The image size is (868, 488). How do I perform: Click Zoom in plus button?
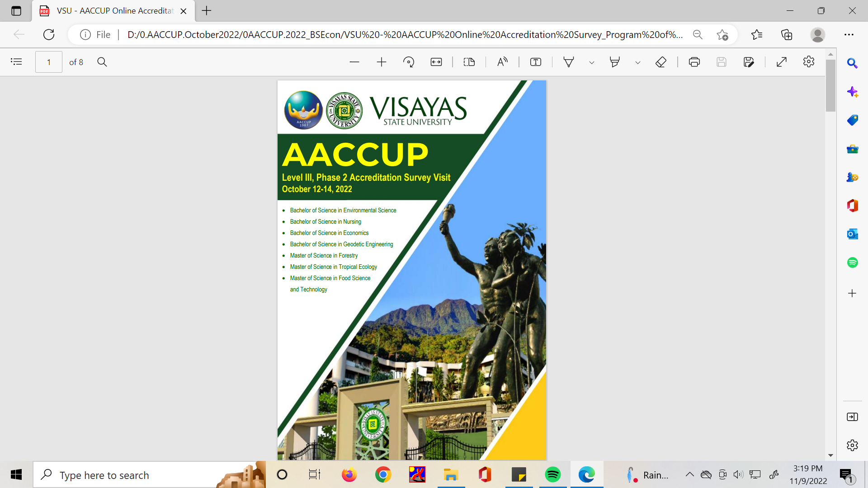coord(382,62)
